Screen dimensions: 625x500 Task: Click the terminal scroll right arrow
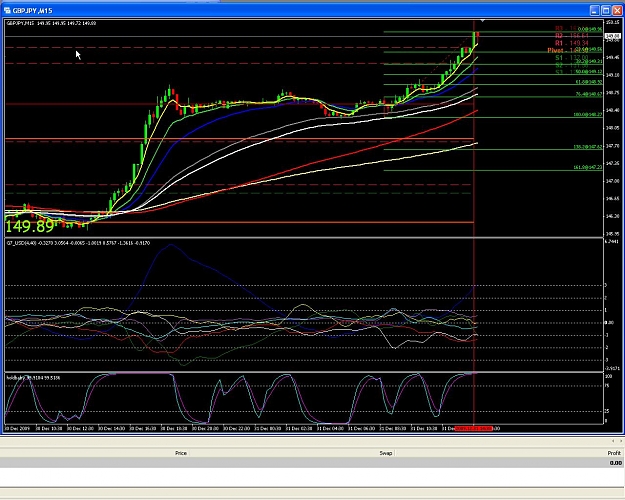tap(621, 441)
